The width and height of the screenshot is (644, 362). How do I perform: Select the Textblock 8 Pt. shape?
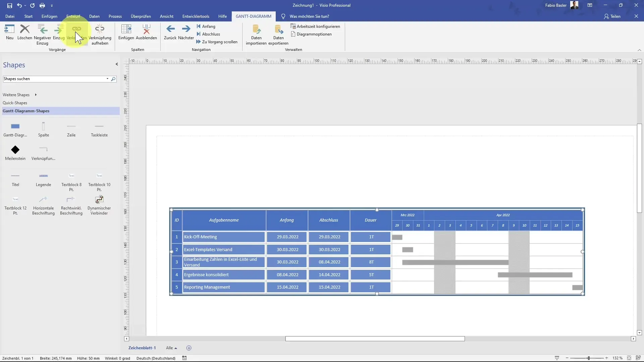(x=71, y=182)
